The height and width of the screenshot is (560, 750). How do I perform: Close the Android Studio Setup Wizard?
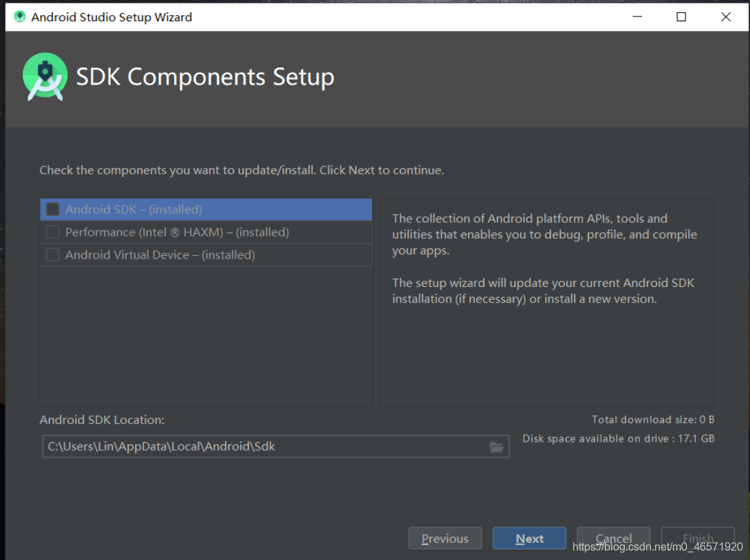[726, 17]
